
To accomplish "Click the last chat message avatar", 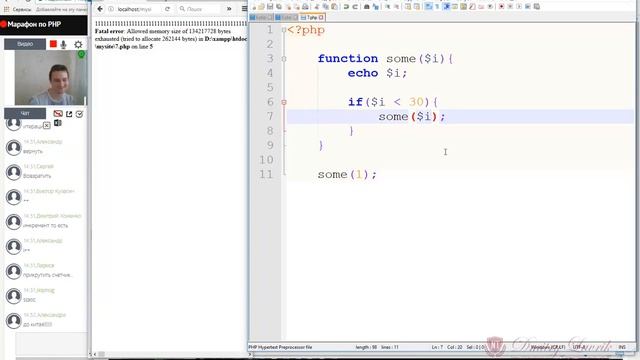I will tap(13, 321).
